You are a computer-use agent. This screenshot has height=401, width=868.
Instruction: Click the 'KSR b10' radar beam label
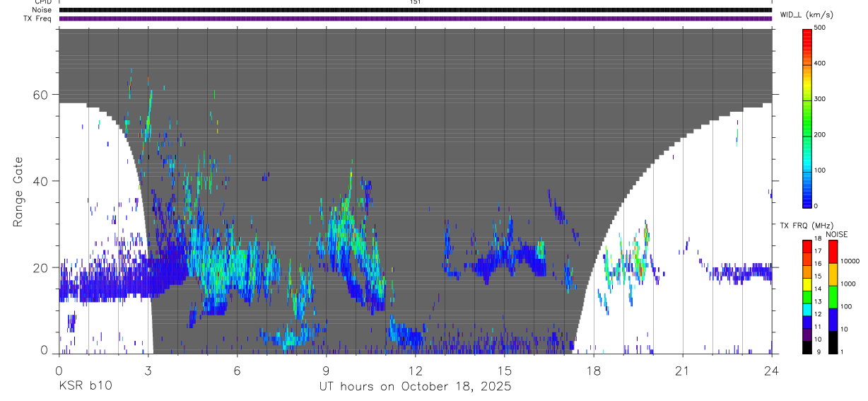85,386
